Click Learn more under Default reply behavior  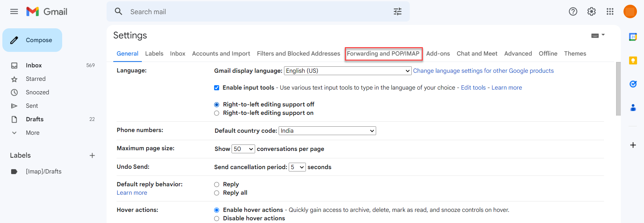point(132,193)
